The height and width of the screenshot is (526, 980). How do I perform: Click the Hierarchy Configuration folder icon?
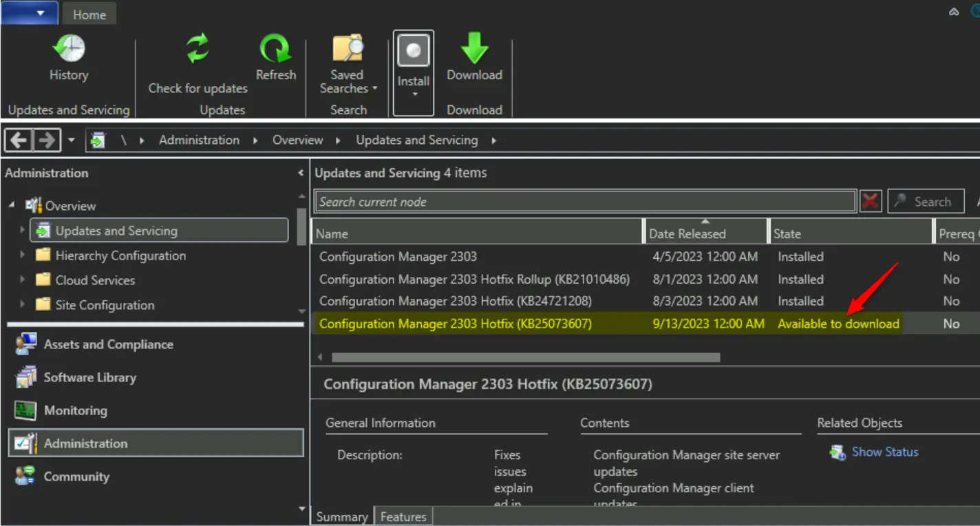tap(43, 255)
